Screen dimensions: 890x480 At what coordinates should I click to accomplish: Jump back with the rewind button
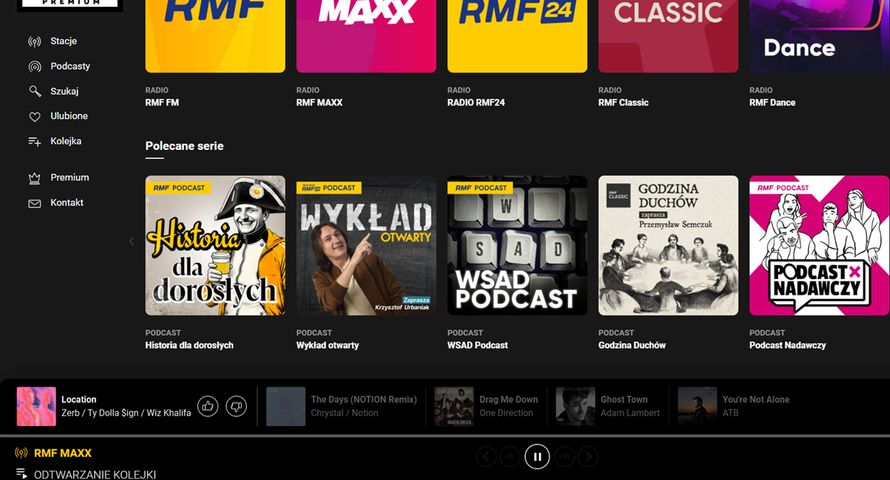tap(510, 456)
